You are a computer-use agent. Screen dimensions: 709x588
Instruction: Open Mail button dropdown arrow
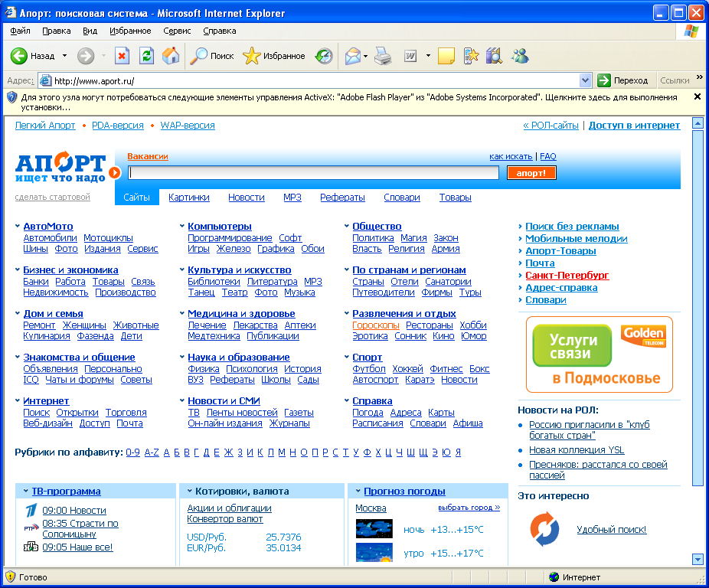click(366, 56)
